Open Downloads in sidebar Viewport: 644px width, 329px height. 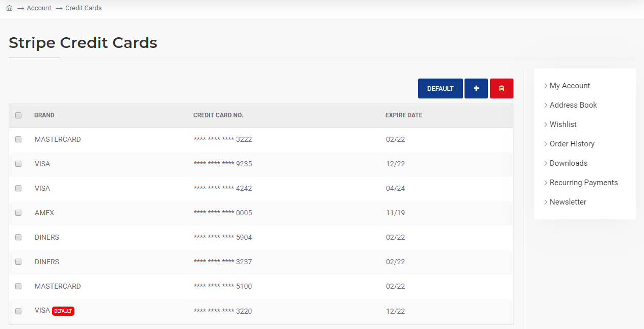point(568,163)
